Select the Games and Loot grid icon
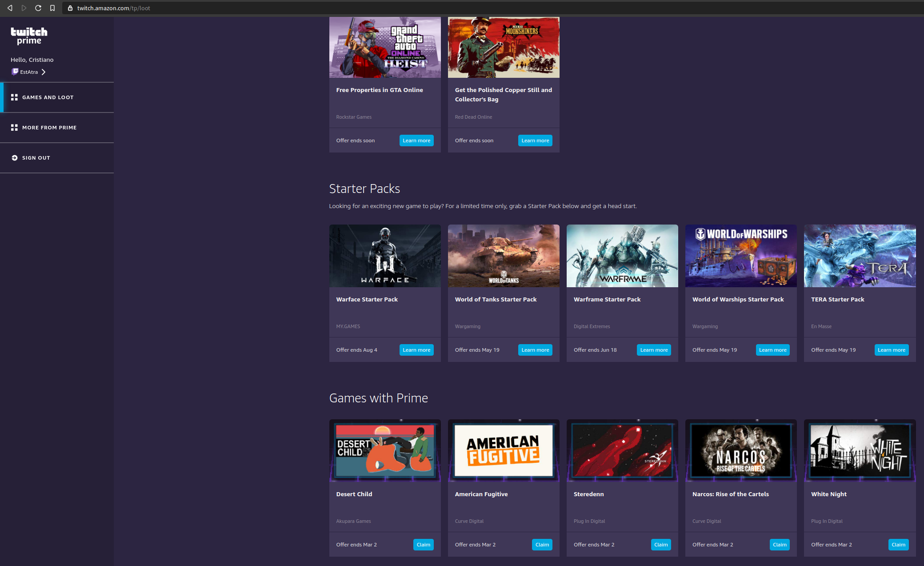This screenshot has width=924, height=566. (x=14, y=97)
